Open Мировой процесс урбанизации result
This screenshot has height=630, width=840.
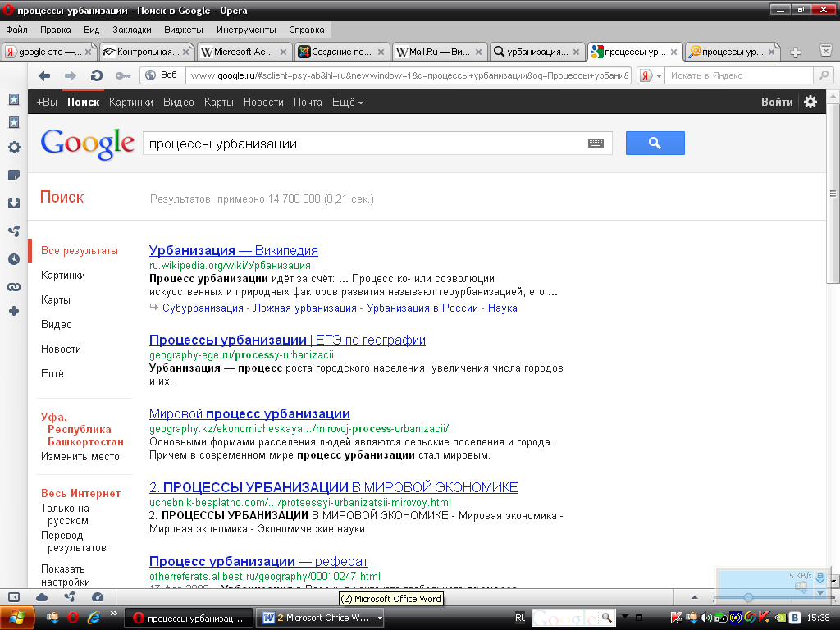249,413
